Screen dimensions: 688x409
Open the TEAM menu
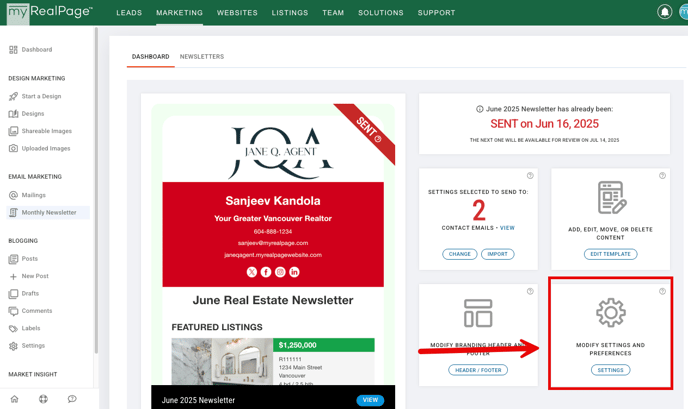[x=333, y=13]
